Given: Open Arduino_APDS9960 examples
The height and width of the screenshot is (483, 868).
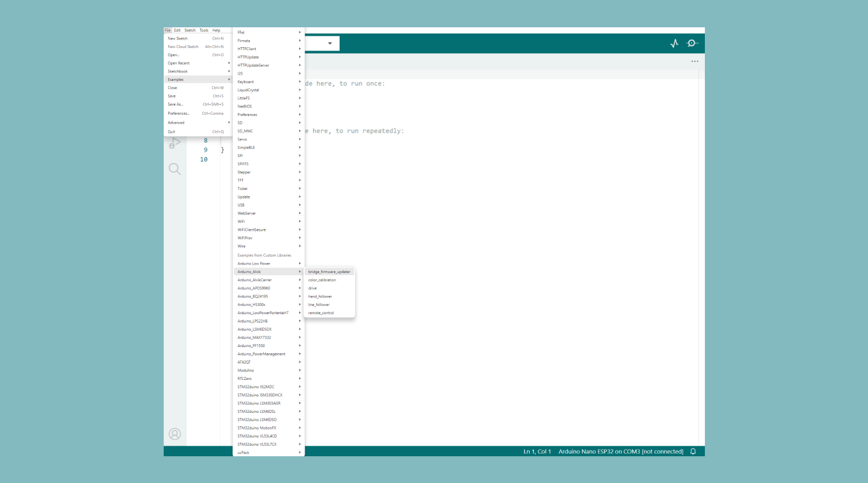Looking at the screenshot, I should coord(268,289).
